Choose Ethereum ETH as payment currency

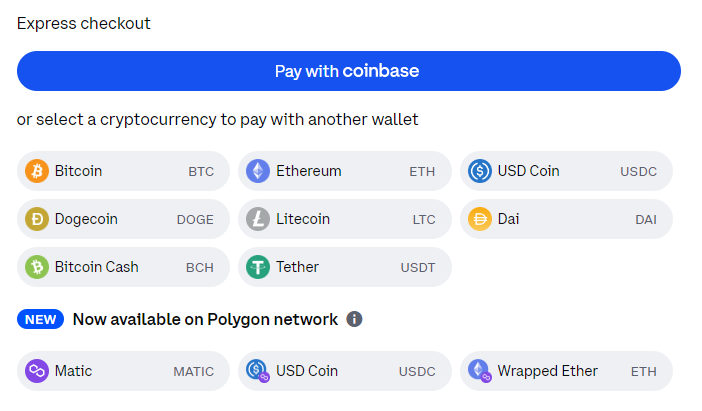345,171
